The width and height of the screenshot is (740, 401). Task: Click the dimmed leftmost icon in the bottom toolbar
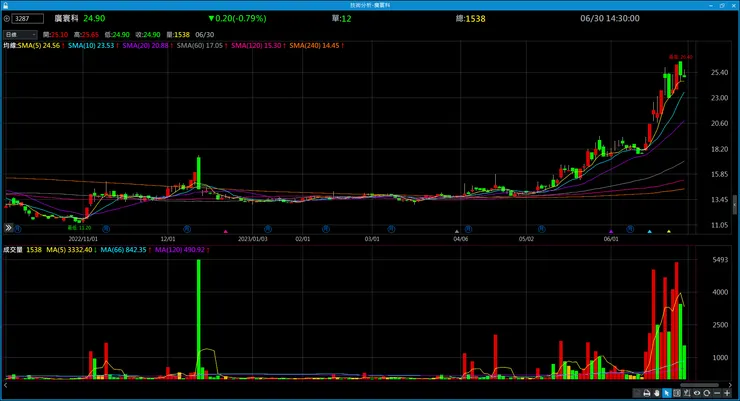(637, 393)
